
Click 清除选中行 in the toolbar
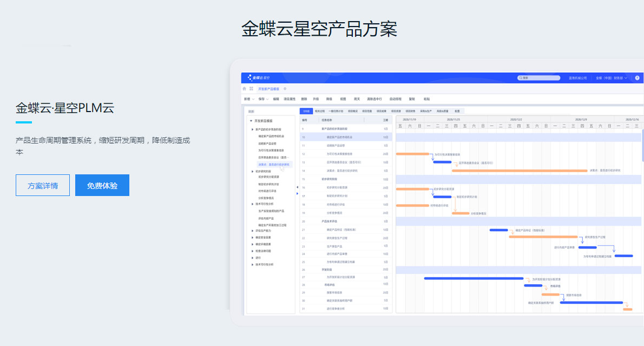[x=374, y=99]
